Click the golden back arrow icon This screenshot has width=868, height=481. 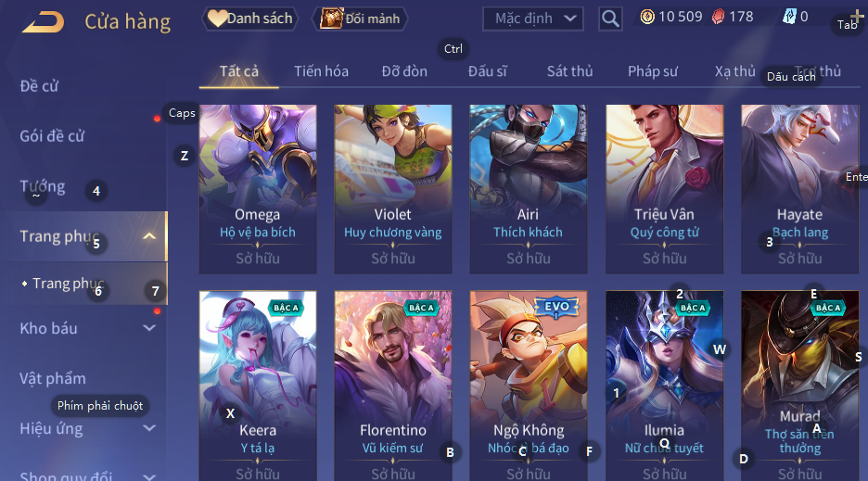coord(44,22)
